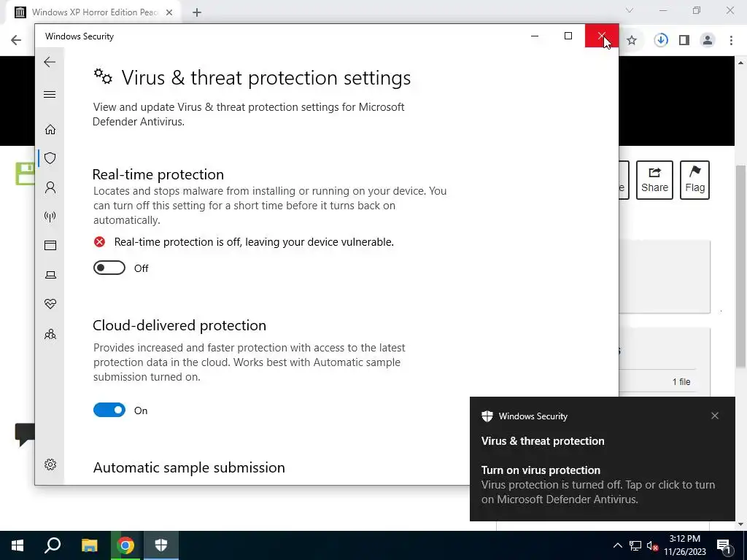Click the Automatic sample submission heading
747x560 pixels.
point(189,467)
